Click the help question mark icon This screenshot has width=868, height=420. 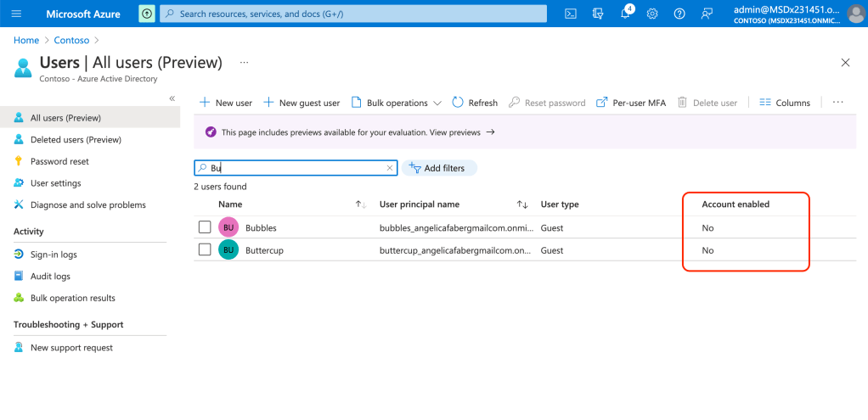(679, 14)
